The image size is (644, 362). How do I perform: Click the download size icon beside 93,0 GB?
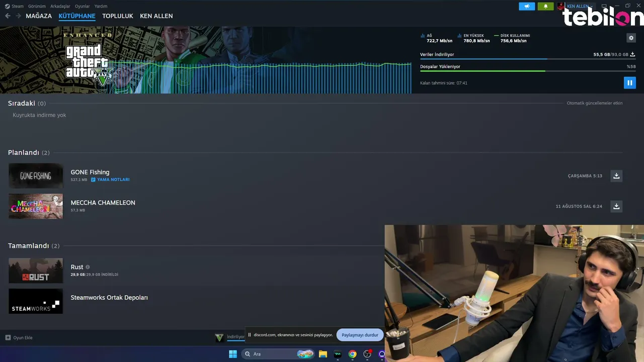[x=632, y=54]
